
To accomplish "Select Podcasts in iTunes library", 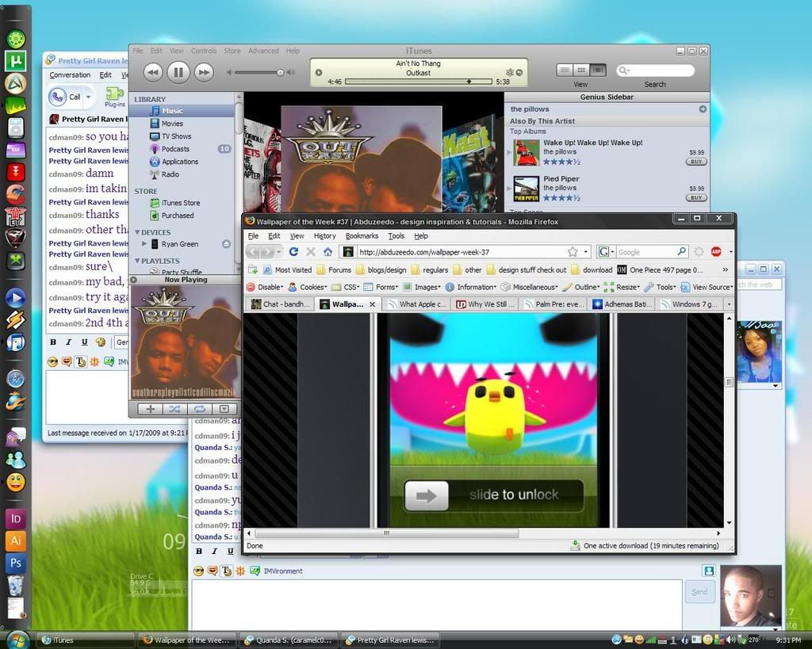I will coord(175,149).
